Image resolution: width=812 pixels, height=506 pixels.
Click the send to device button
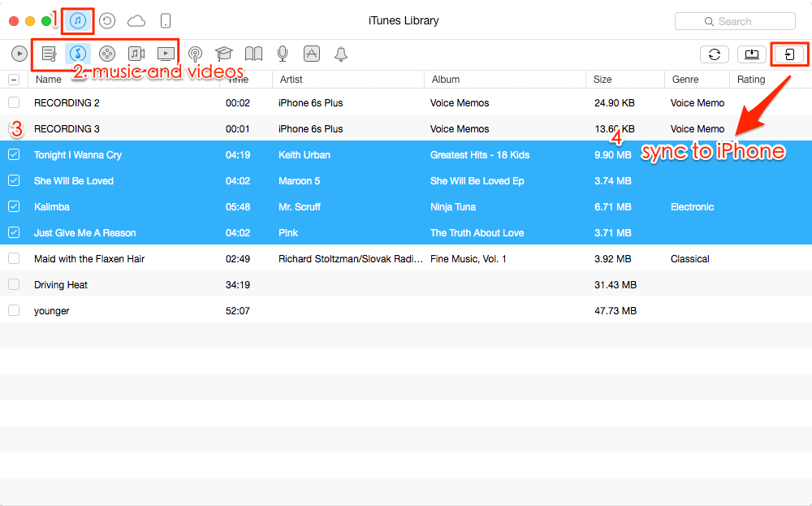[x=789, y=54]
